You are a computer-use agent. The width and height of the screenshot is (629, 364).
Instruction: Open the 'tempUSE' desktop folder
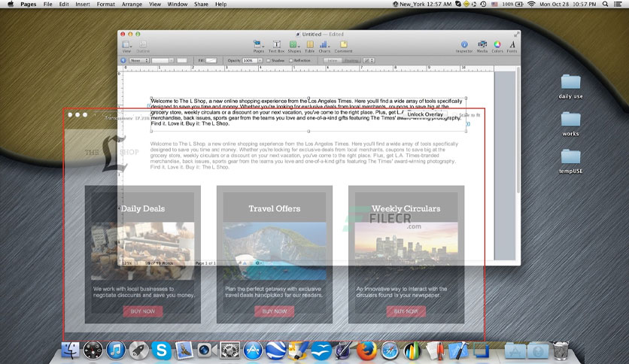(570, 161)
